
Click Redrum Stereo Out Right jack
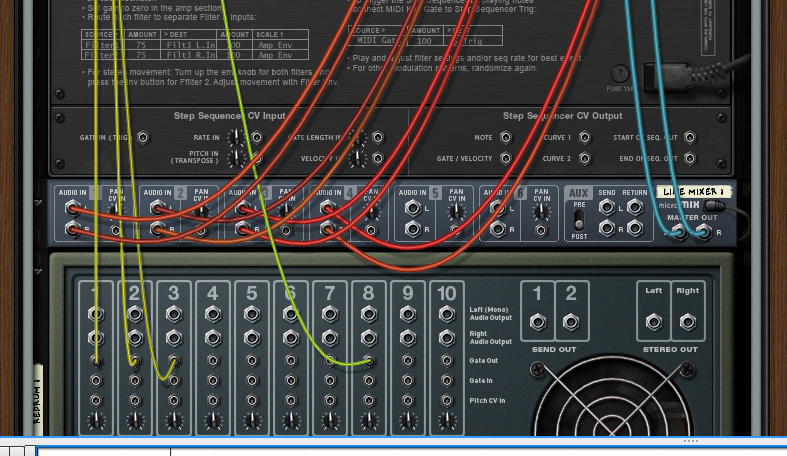[688, 322]
